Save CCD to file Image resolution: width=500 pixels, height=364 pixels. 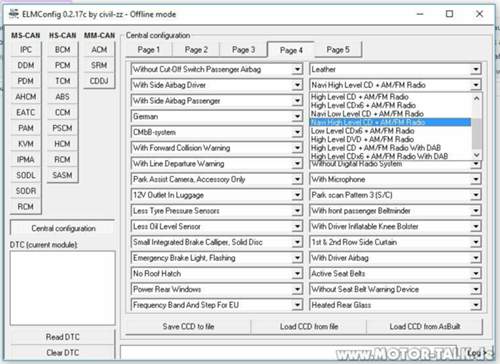point(188,327)
